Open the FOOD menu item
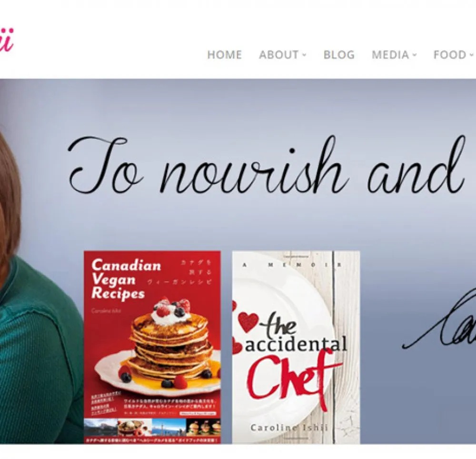The width and height of the screenshot is (476, 459). 450,55
